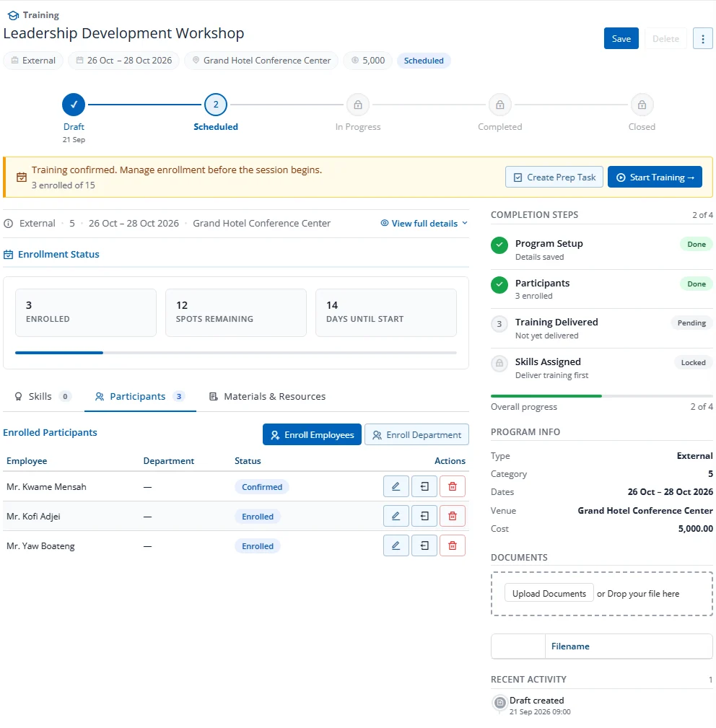
Task: Switch to the Participants tab
Action: pyautogui.click(x=140, y=397)
